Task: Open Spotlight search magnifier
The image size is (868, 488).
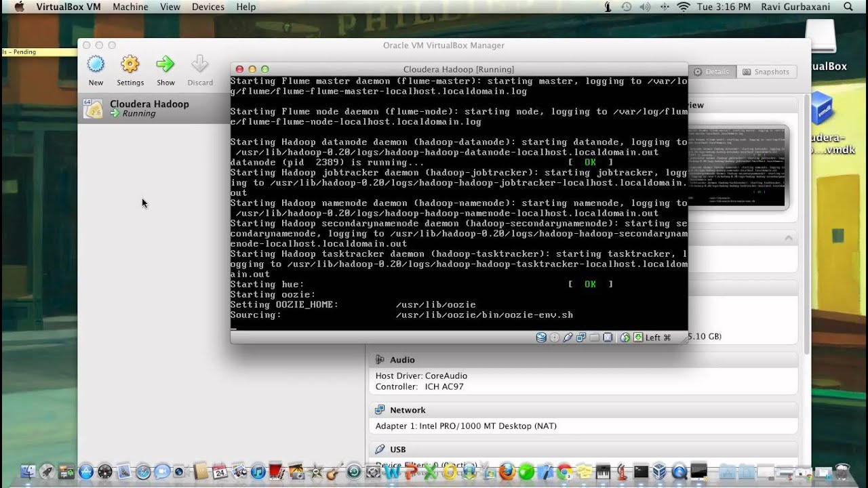Action: pyautogui.click(x=848, y=7)
